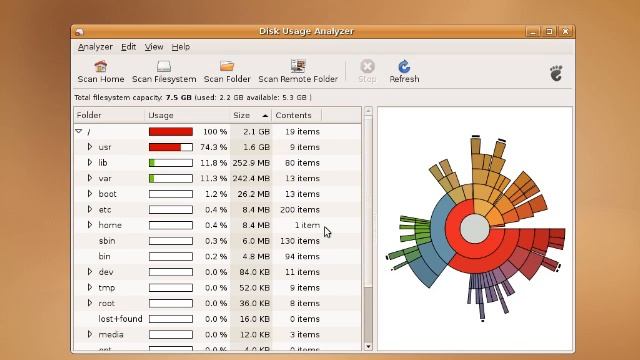Open the View menu
This screenshot has width=640, height=360.
coord(154,47)
